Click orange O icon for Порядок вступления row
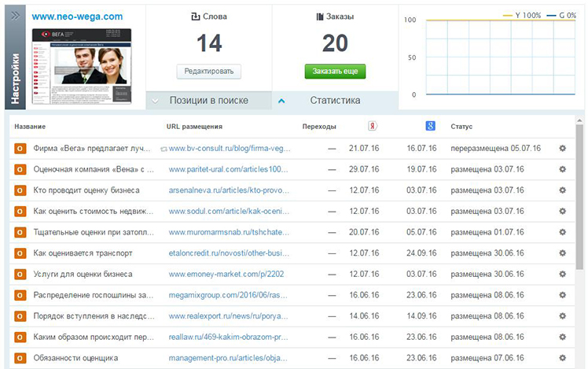 [x=20, y=316]
